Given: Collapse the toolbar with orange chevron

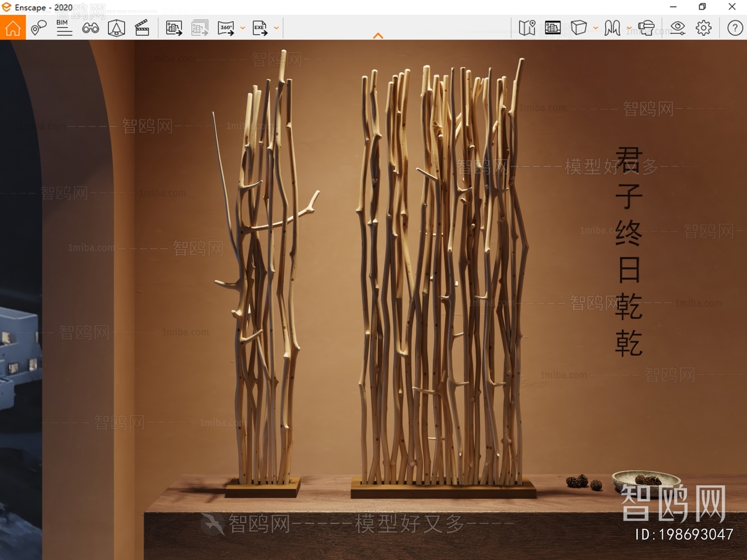Looking at the screenshot, I should pyautogui.click(x=378, y=35).
